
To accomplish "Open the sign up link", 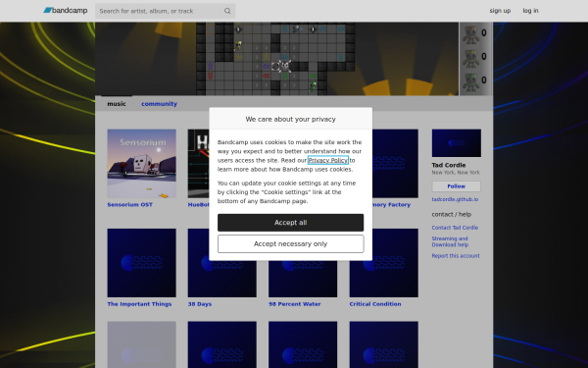I will click(500, 11).
